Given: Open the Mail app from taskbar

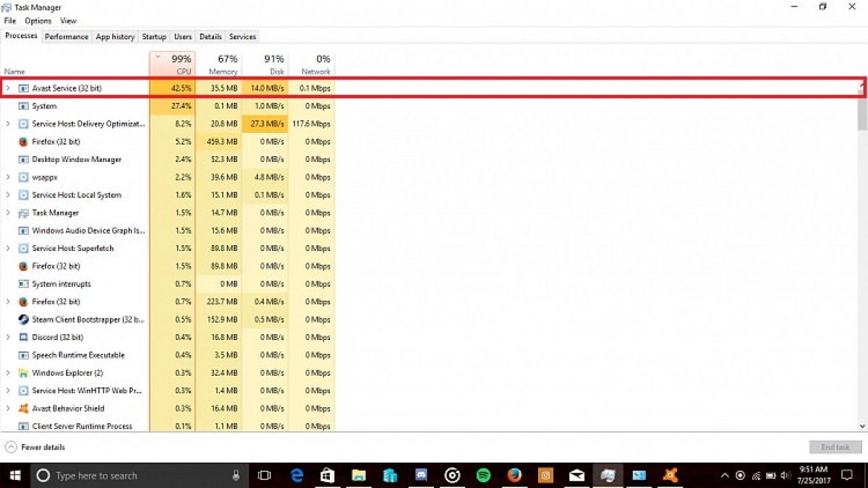Looking at the screenshot, I should [576, 476].
